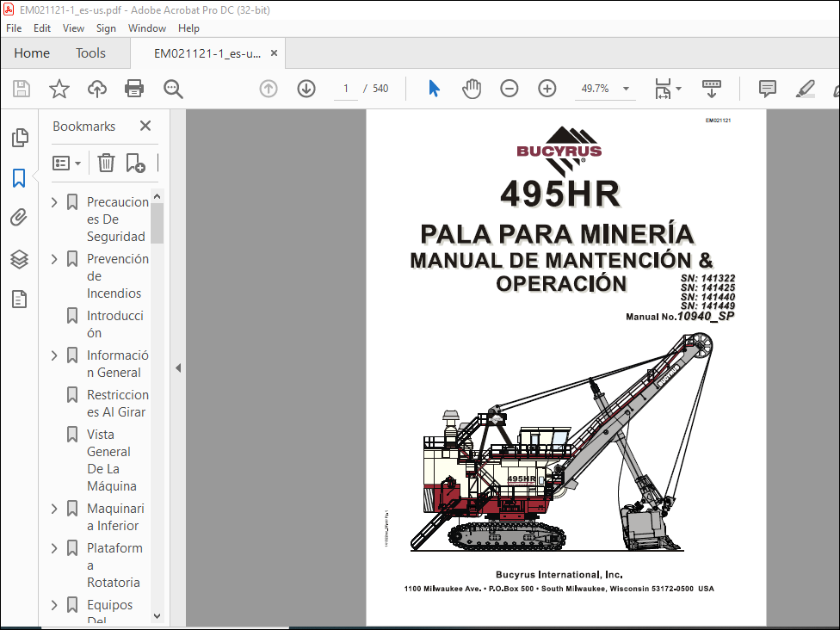The image size is (840, 630).
Task: Open Plataforma Rotatoria bookmark text
Action: 115,565
